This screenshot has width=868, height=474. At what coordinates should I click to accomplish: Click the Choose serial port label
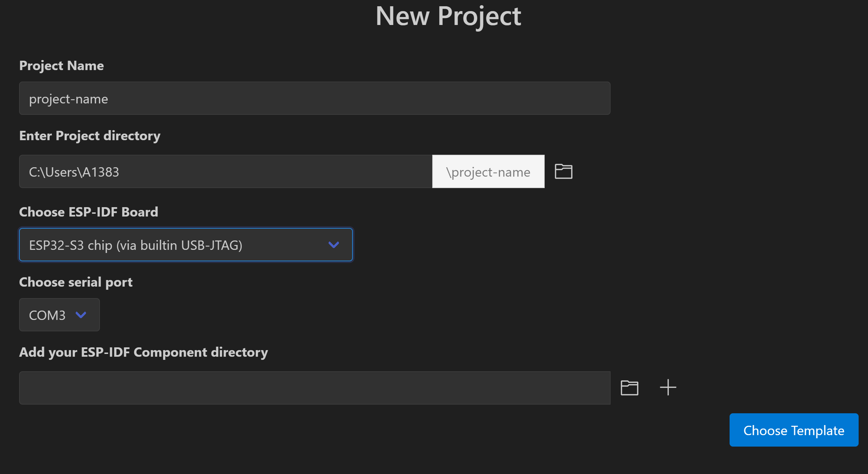[x=76, y=282]
